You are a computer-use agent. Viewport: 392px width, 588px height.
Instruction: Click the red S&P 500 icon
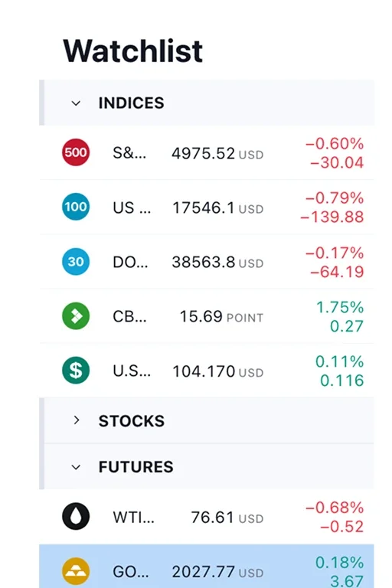tap(76, 152)
